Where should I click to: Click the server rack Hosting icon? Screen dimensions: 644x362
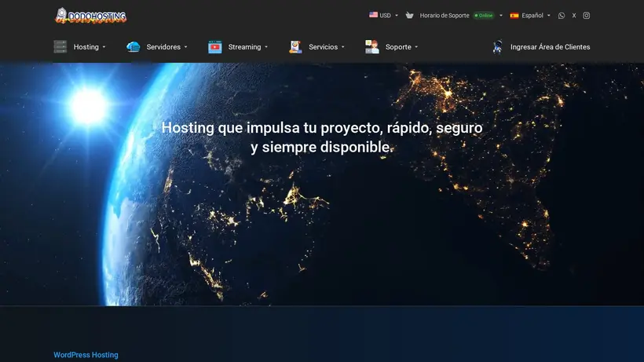[60, 47]
